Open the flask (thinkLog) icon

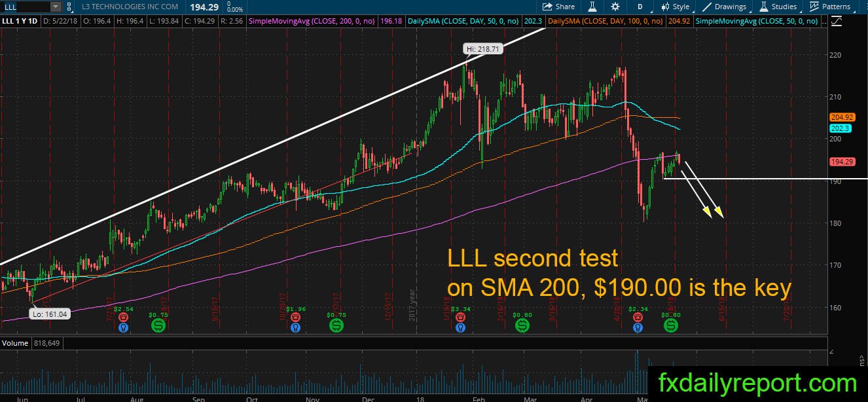coord(592,7)
